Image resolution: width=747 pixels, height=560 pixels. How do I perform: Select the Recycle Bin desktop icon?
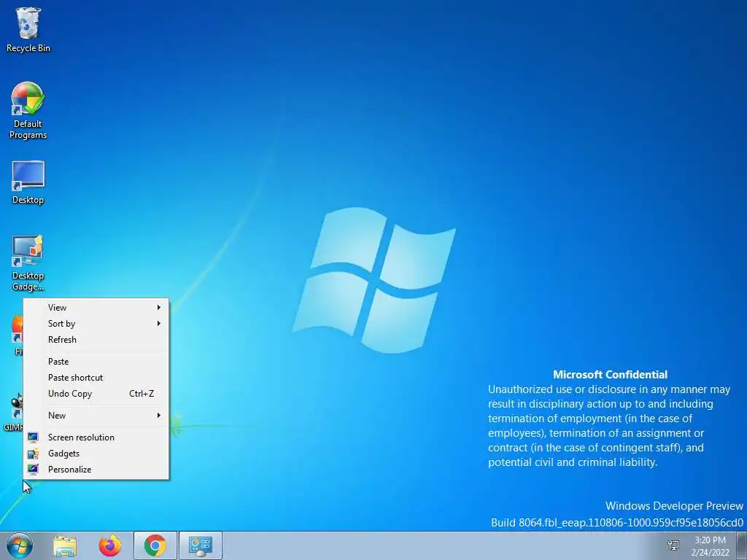tap(28, 30)
